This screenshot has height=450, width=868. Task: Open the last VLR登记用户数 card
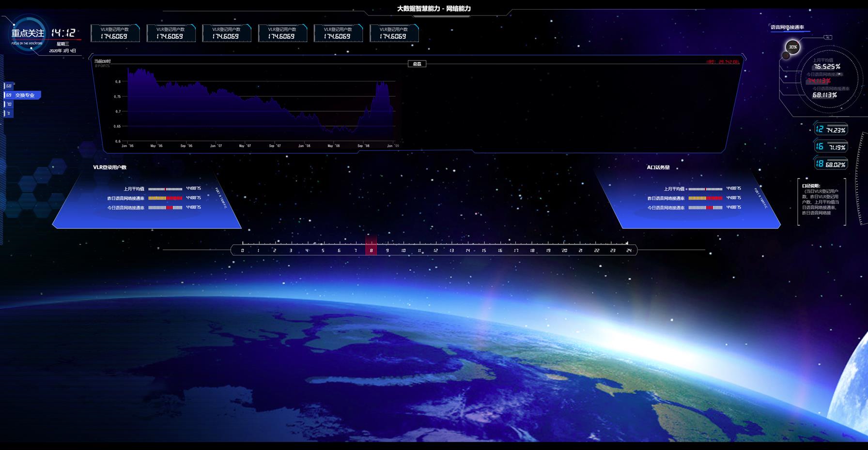point(394,33)
